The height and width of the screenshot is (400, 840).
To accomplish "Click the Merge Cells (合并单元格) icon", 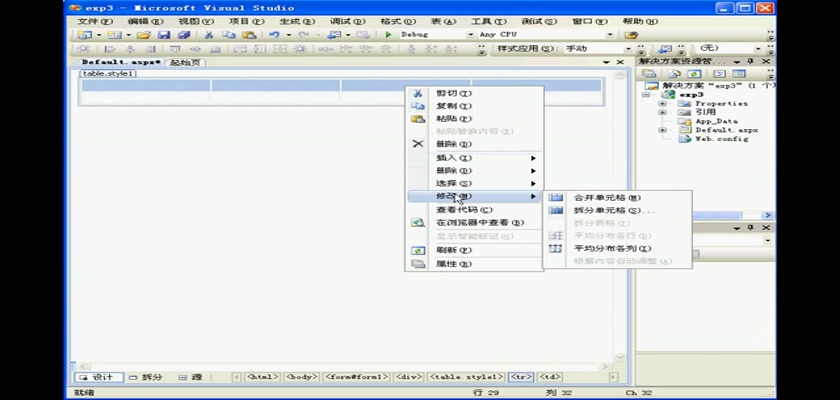I will (x=556, y=198).
